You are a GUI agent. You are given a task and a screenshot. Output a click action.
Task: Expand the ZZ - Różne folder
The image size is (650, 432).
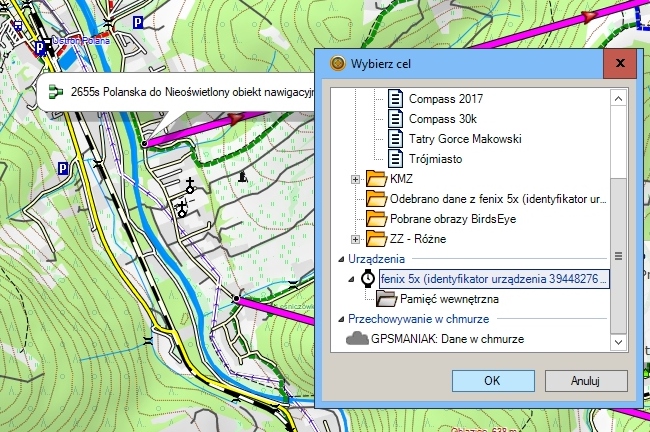(x=355, y=239)
